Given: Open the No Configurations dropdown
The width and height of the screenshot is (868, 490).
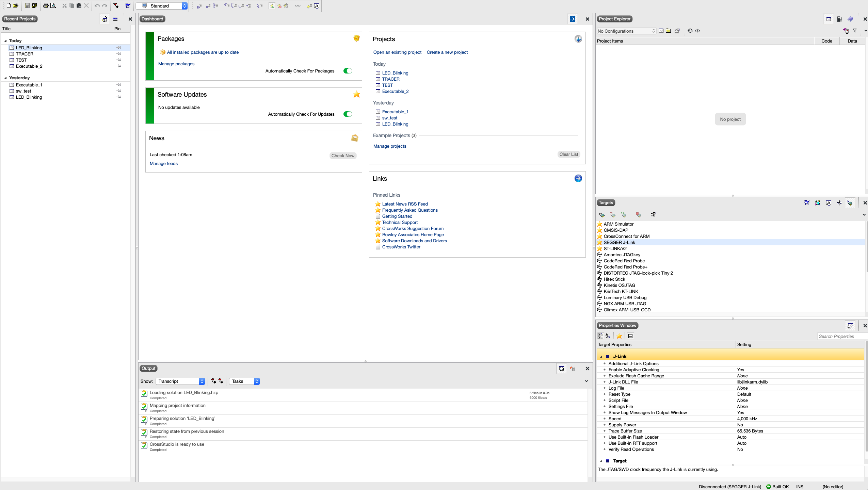Looking at the screenshot, I should 626,31.
